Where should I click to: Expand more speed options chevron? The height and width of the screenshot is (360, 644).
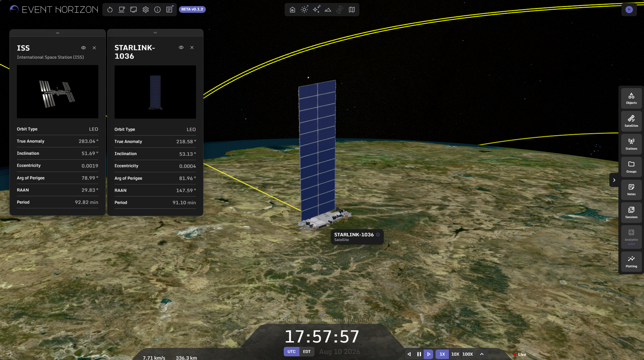point(482,354)
